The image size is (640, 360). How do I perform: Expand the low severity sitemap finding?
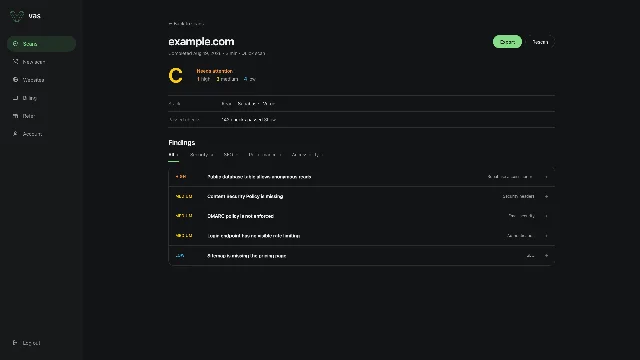click(361, 256)
